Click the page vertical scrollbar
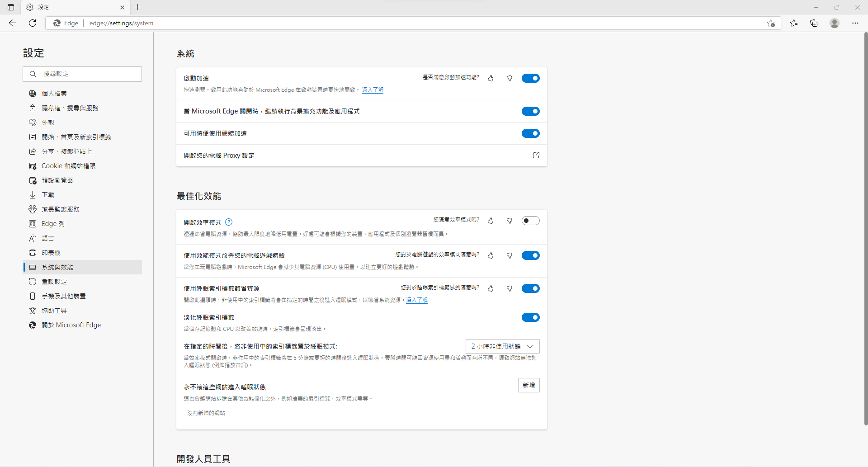 pos(865,228)
